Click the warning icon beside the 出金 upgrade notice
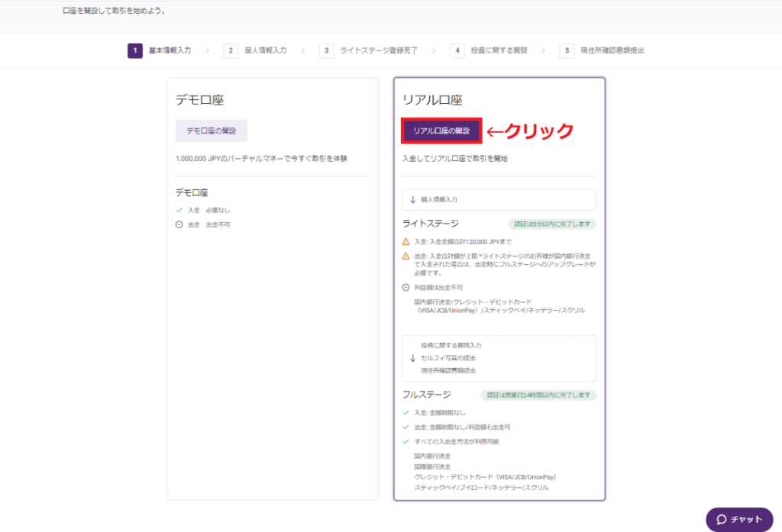 pos(406,255)
